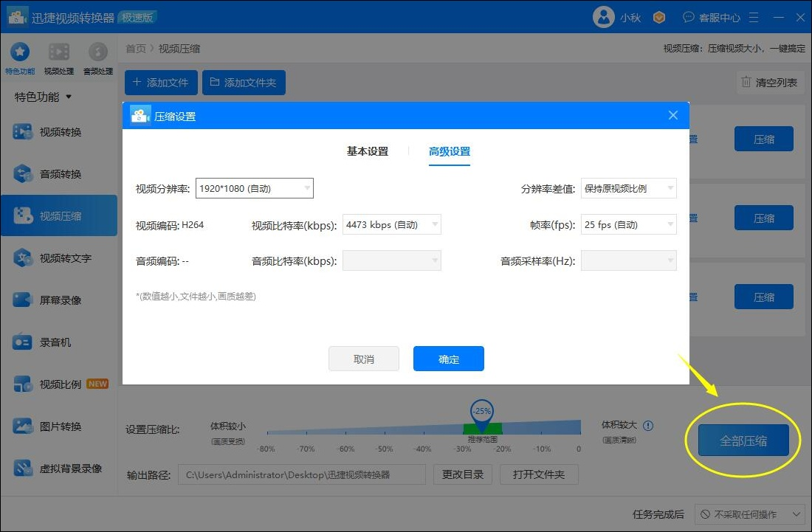Click the 添加文件夹 button

coord(244,83)
